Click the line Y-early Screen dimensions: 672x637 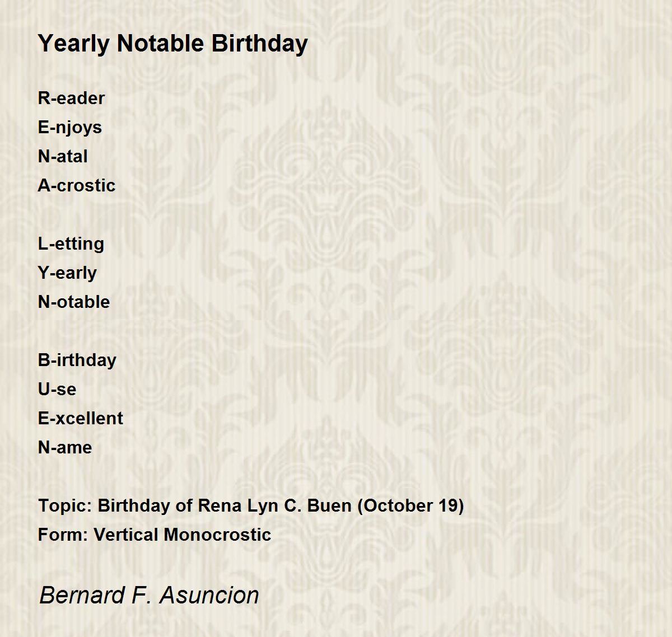click(67, 273)
